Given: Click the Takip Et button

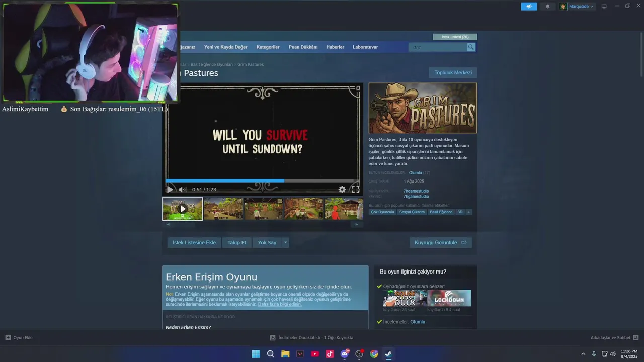Looking at the screenshot, I should click(x=236, y=243).
